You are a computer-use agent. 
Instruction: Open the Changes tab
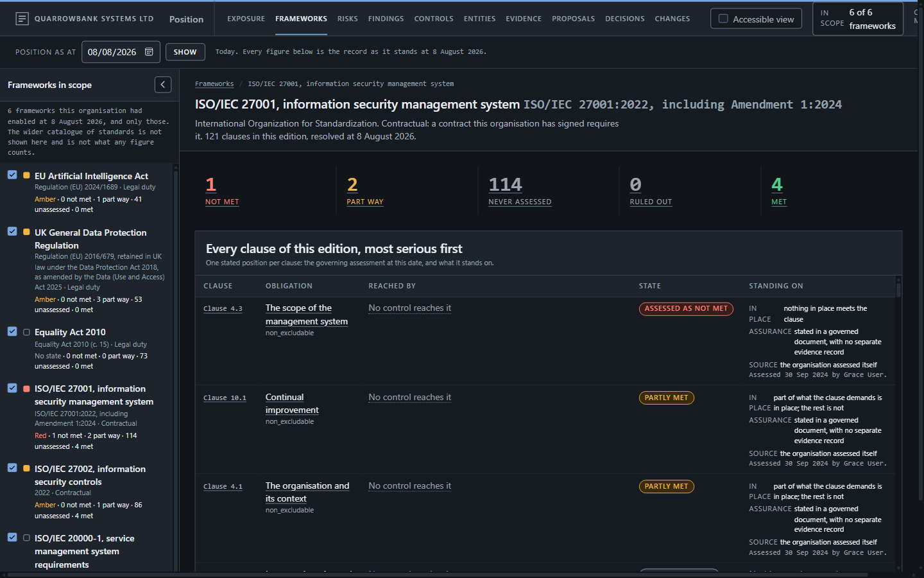(x=672, y=19)
